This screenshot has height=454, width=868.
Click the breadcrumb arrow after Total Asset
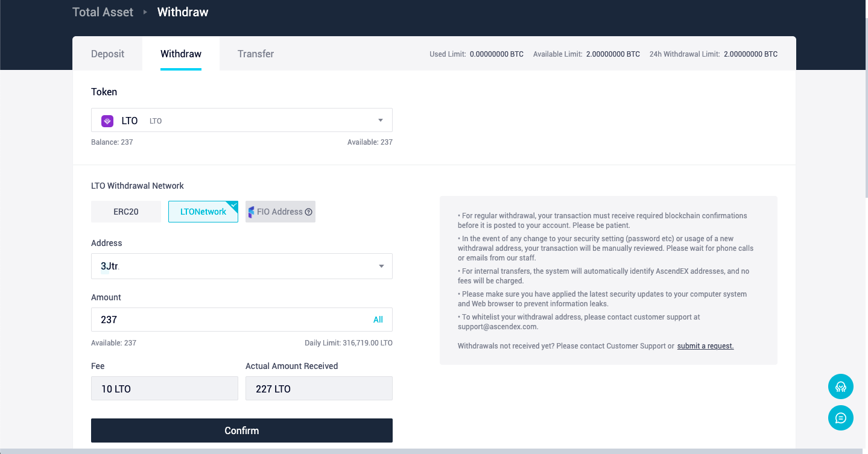145,12
